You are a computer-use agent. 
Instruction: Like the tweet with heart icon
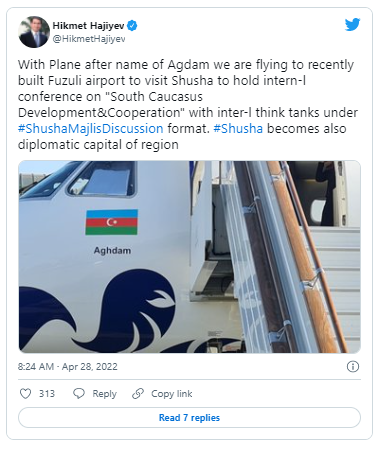click(x=26, y=394)
